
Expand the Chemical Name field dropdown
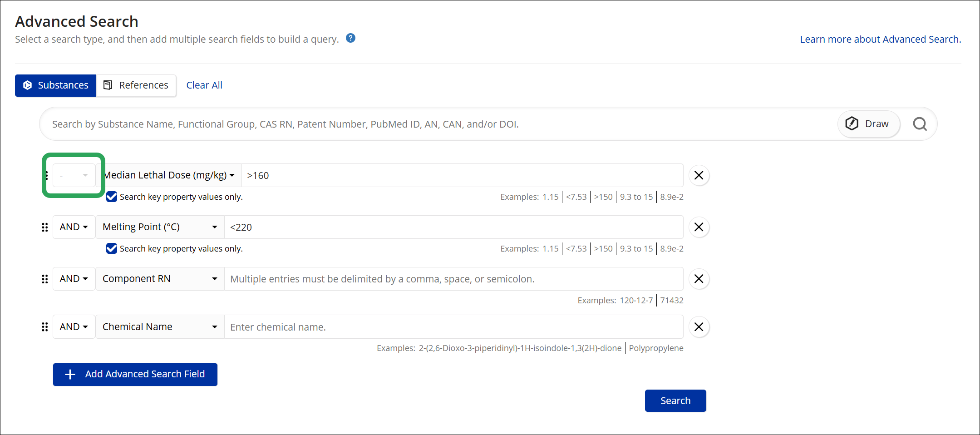click(160, 327)
